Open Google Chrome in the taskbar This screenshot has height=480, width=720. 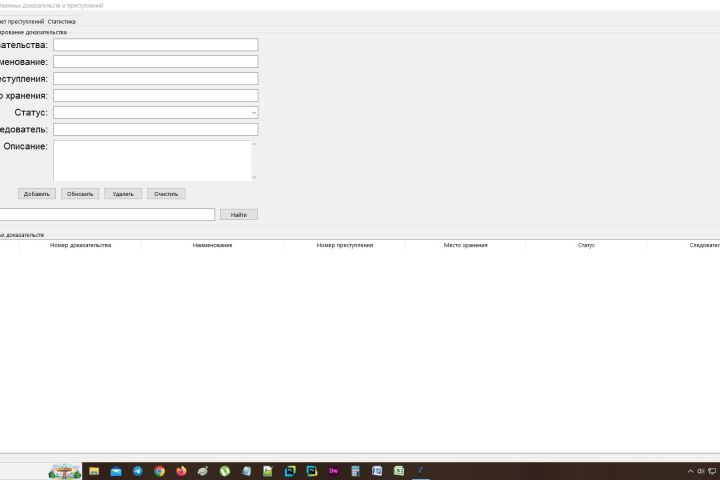(159, 471)
